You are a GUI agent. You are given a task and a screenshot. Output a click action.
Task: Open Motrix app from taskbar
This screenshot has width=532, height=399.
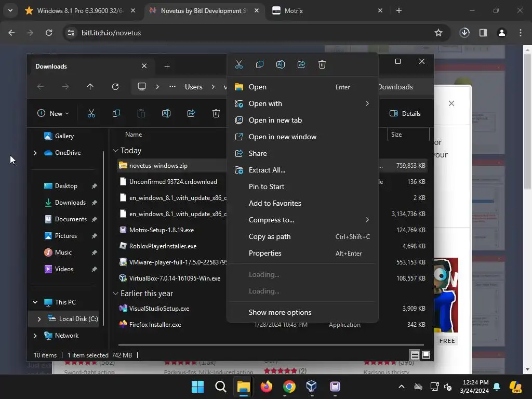coord(335,387)
